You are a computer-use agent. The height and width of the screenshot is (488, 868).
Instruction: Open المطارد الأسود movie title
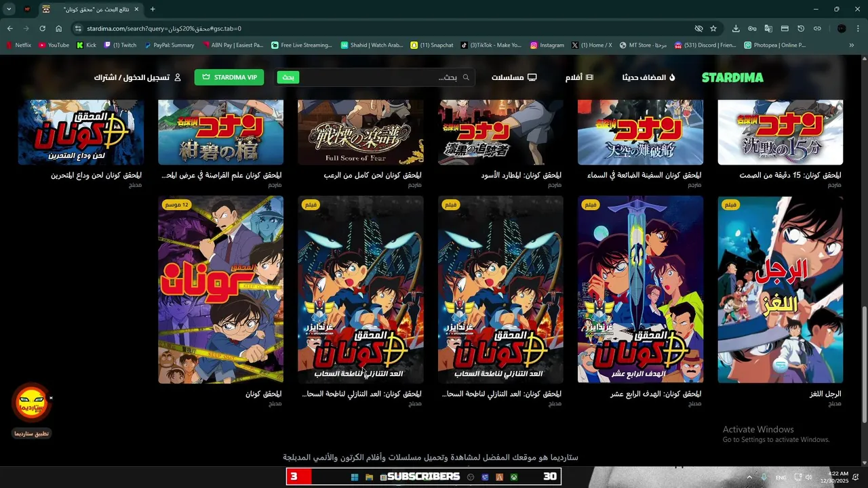coord(521,175)
